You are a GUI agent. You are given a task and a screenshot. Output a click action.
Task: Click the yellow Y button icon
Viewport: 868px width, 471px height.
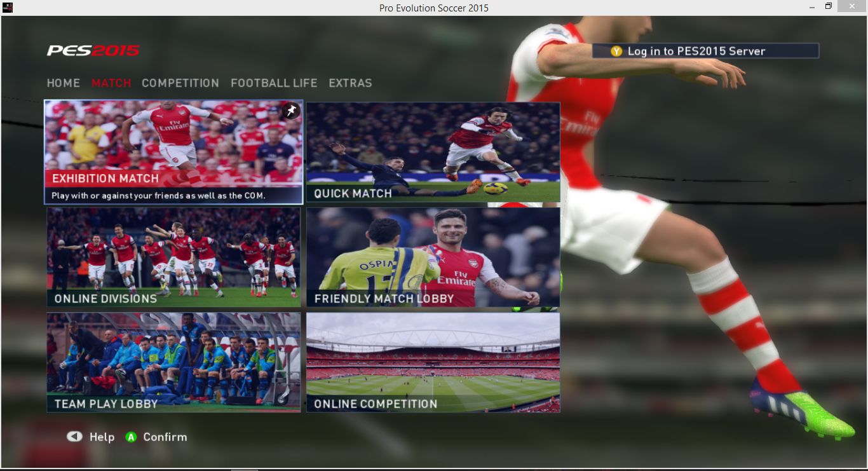click(x=616, y=51)
